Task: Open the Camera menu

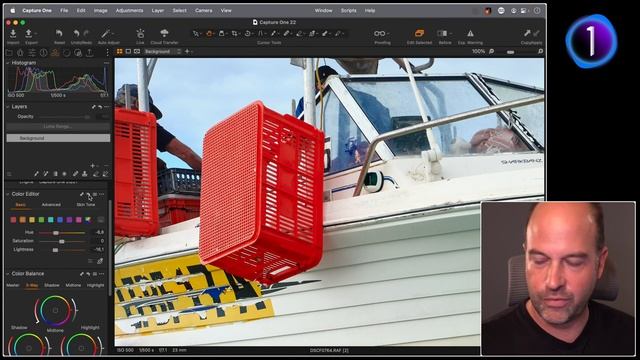Action: tap(203, 11)
